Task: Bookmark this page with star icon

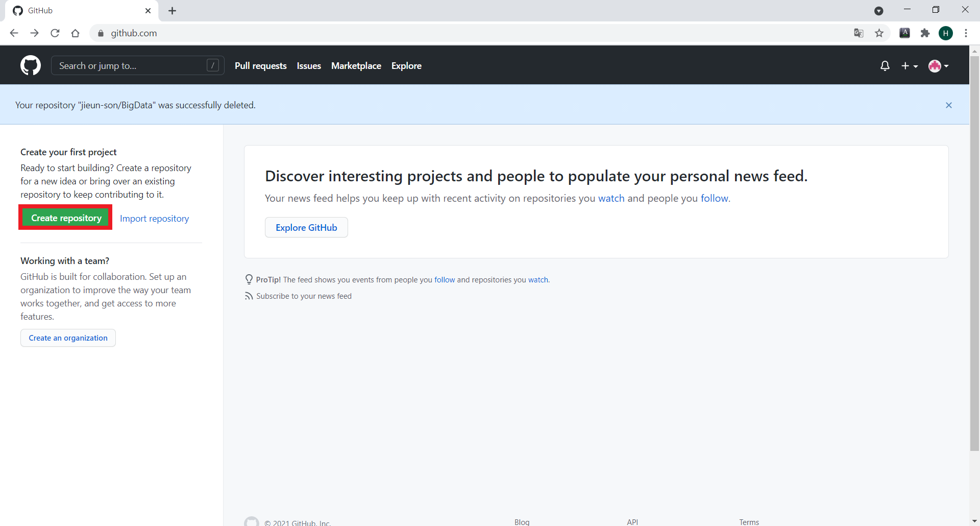Action: tap(879, 33)
